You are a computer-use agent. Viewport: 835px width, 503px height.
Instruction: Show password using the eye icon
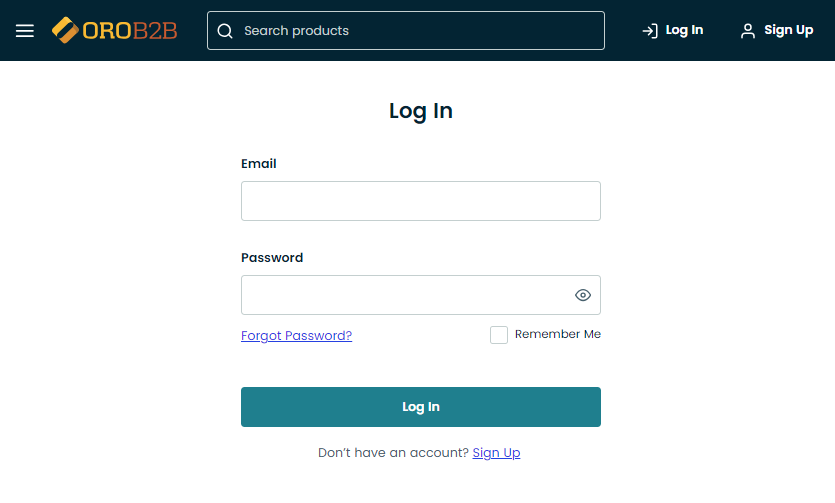click(x=583, y=295)
